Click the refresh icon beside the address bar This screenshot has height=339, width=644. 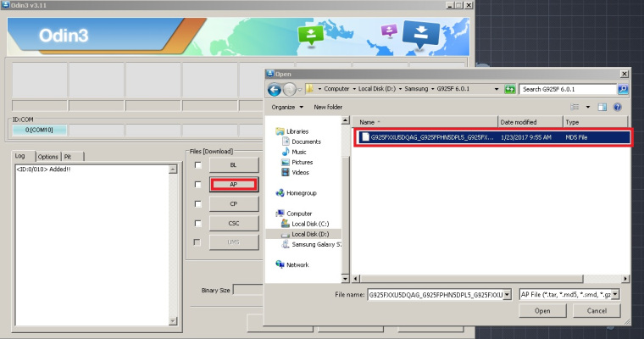(x=510, y=89)
